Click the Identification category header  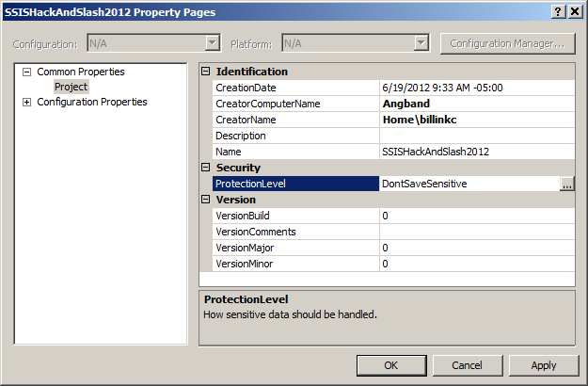[251, 72]
